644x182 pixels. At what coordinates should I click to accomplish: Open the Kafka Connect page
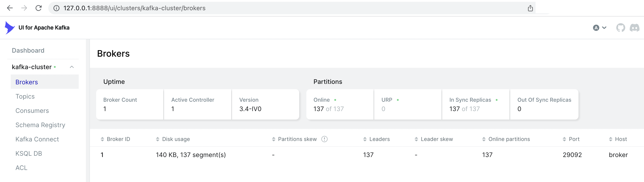tap(37, 139)
